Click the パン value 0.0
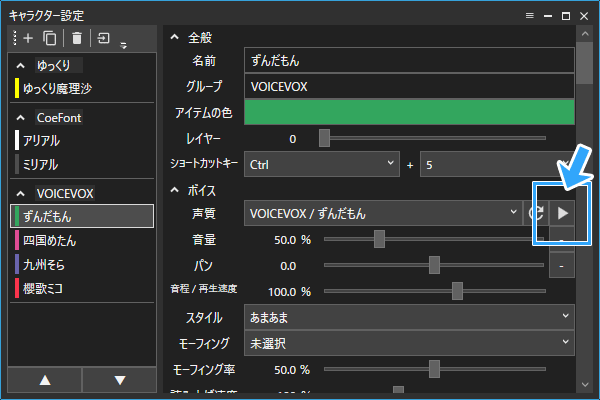 [288, 266]
